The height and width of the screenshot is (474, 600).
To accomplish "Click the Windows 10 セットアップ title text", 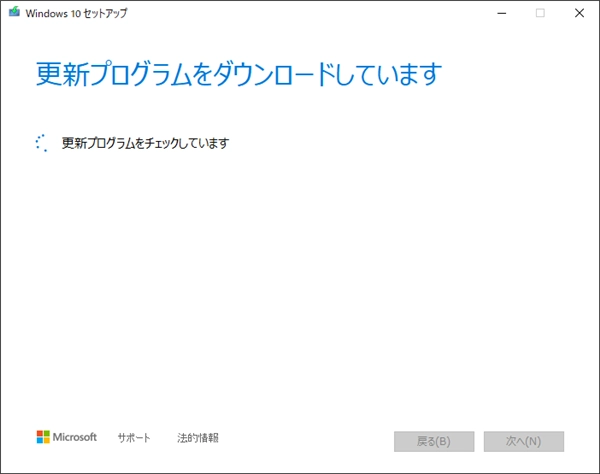I will [77, 13].
